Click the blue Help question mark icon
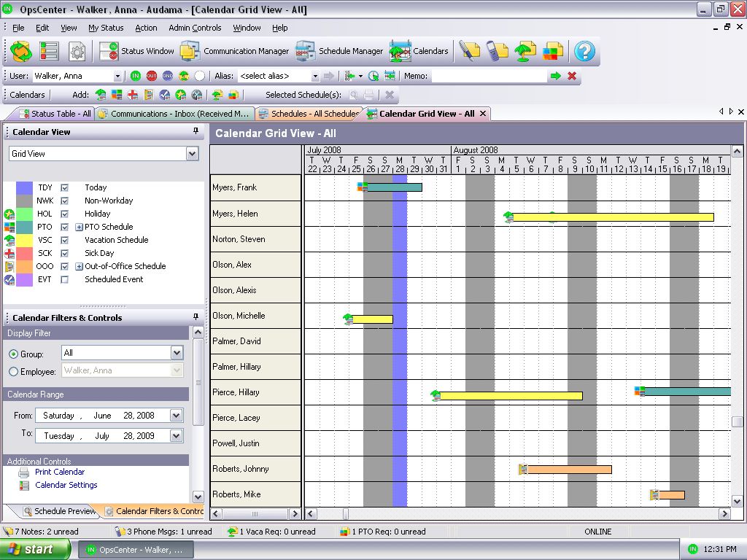The height and width of the screenshot is (560, 747). point(584,51)
